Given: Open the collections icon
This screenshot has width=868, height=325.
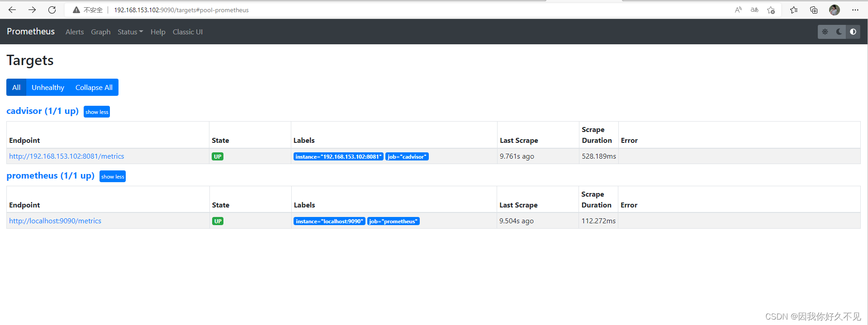Looking at the screenshot, I should click(814, 9).
